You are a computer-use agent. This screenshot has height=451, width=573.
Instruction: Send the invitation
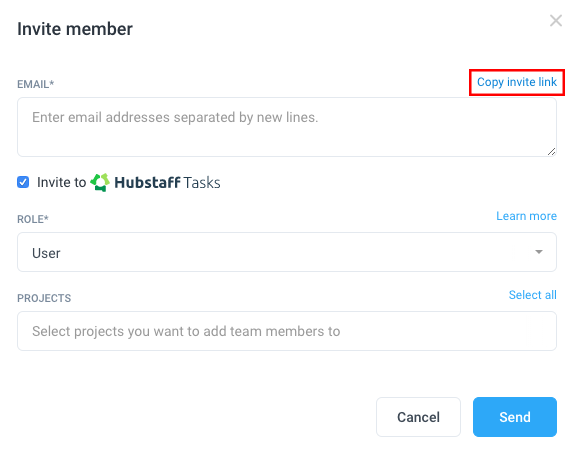[515, 417]
